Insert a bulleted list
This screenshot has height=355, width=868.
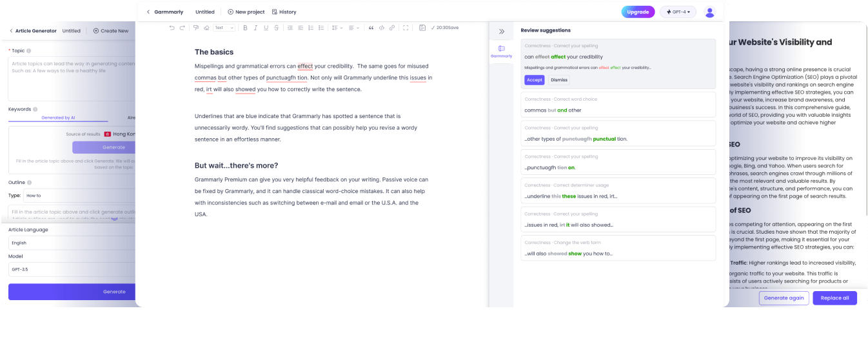tap(321, 28)
